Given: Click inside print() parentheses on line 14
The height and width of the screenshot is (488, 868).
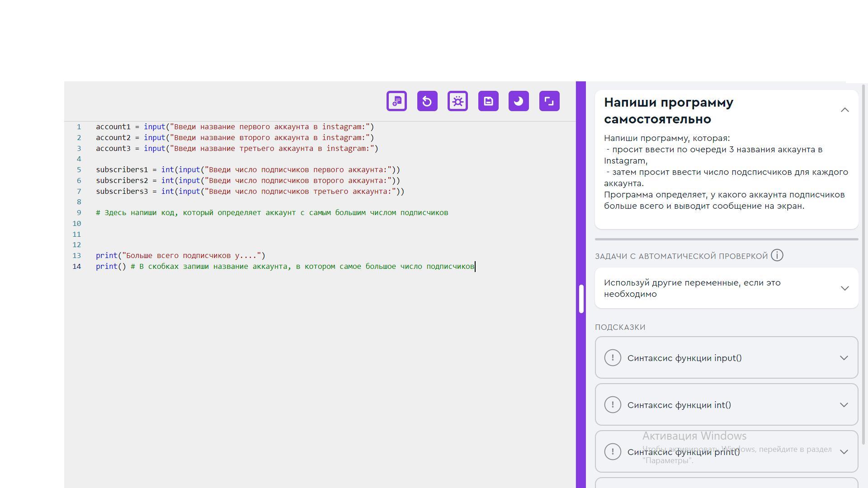Looking at the screenshot, I should (122, 267).
